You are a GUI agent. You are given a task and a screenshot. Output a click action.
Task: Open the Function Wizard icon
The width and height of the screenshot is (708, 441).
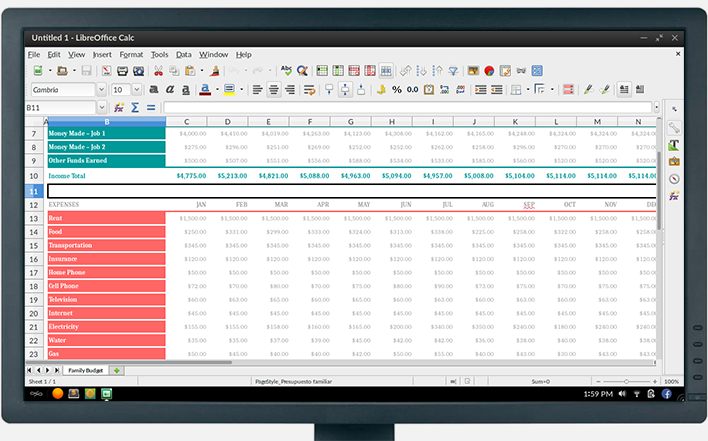point(119,107)
